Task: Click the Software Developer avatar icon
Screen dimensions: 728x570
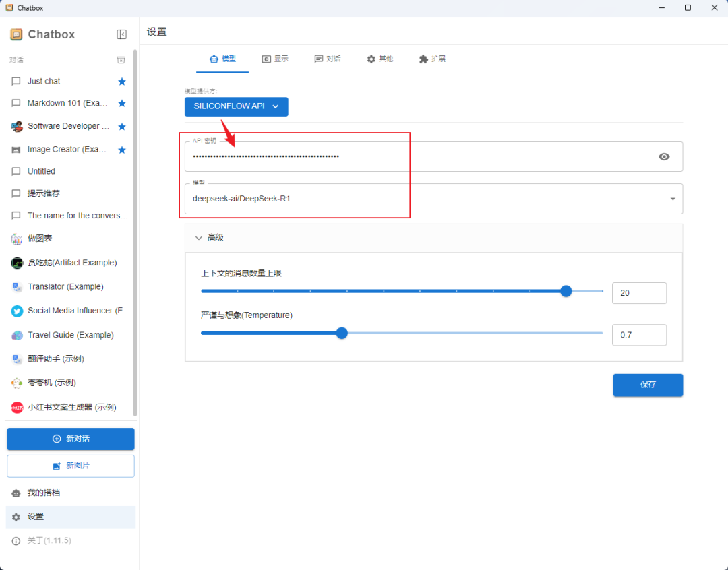Action: pyautogui.click(x=17, y=126)
